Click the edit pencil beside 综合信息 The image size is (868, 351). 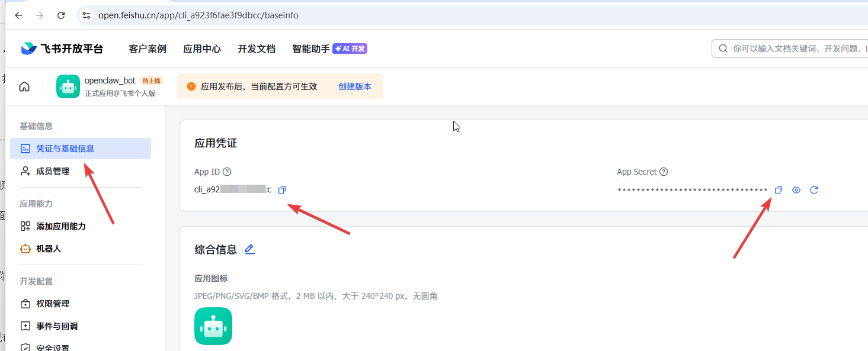[249, 249]
